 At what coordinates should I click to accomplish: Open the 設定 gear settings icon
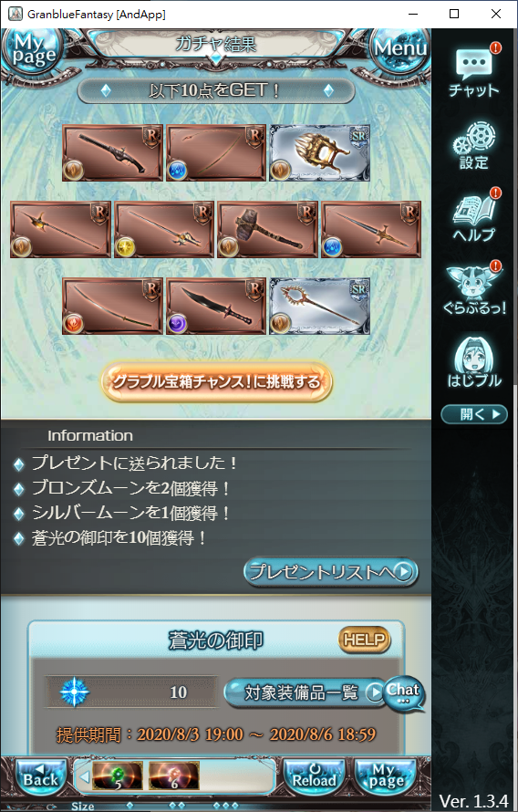tap(474, 146)
